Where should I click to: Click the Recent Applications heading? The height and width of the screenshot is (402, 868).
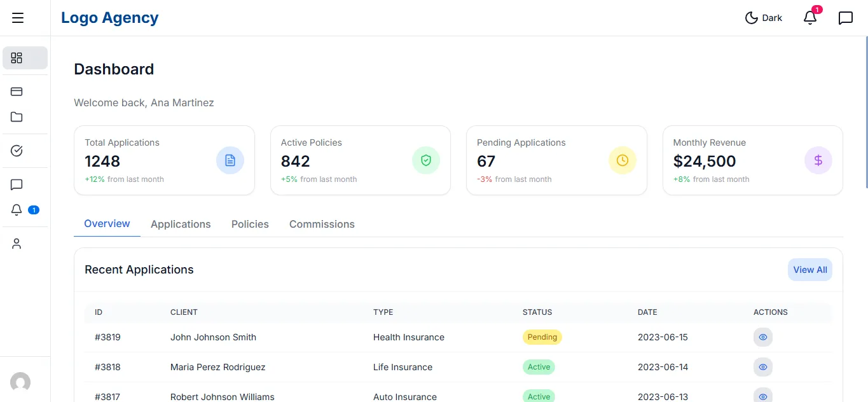(139, 270)
